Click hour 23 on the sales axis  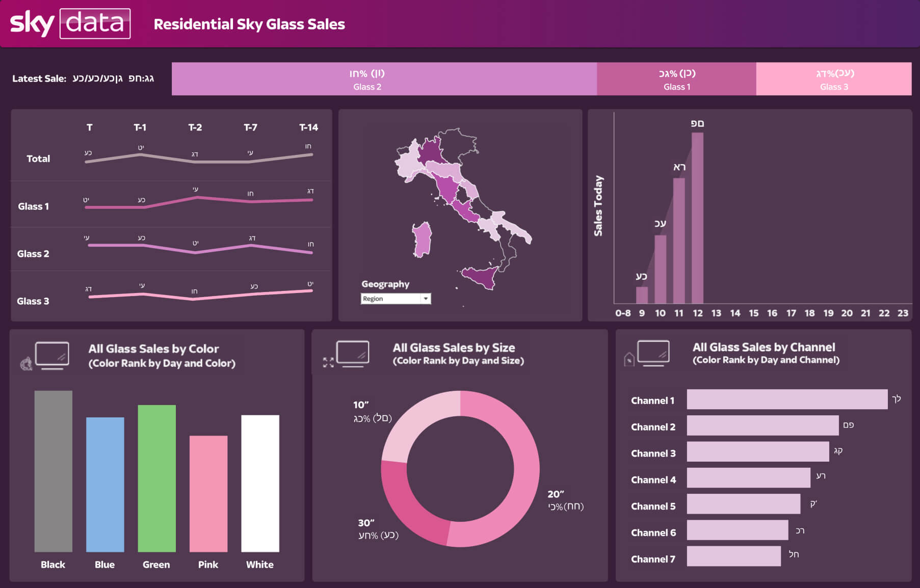pos(903,313)
